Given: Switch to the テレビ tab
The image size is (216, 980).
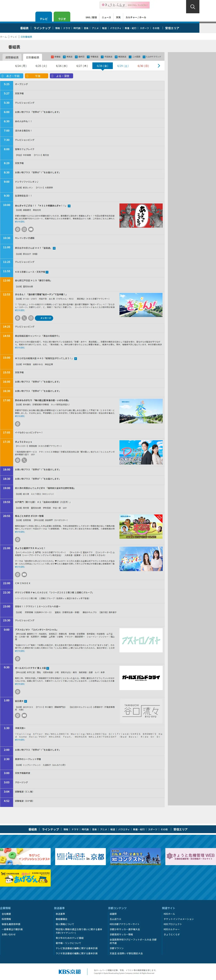Looking at the screenshot, I should pos(44,17).
